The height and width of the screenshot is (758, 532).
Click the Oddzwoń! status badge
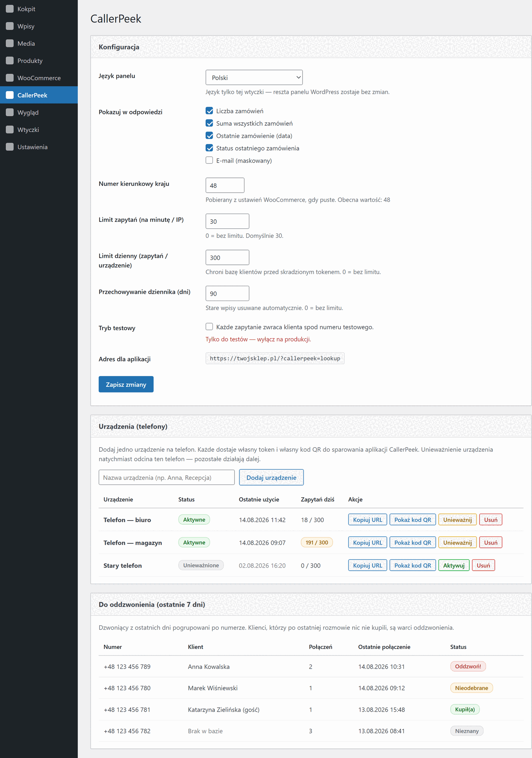point(468,666)
